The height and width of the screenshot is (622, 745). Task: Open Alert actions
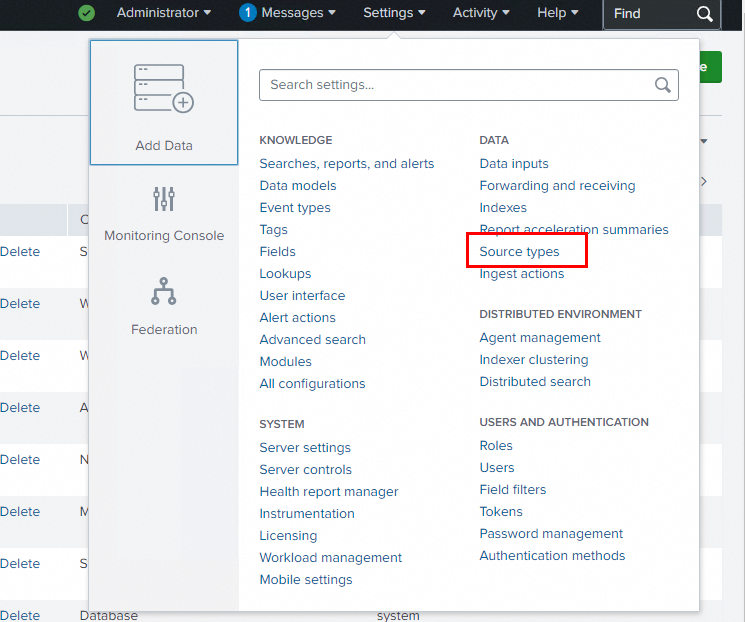pyautogui.click(x=297, y=317)
